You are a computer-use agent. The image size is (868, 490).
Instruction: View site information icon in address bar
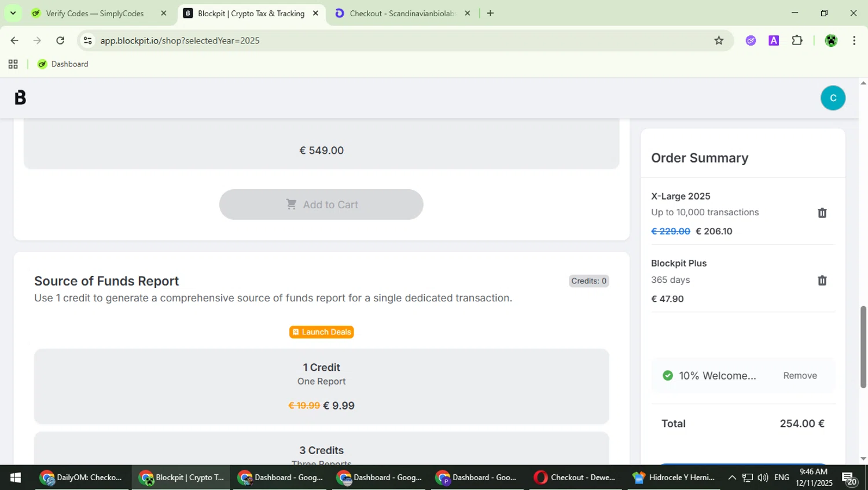tap(87, 40)
